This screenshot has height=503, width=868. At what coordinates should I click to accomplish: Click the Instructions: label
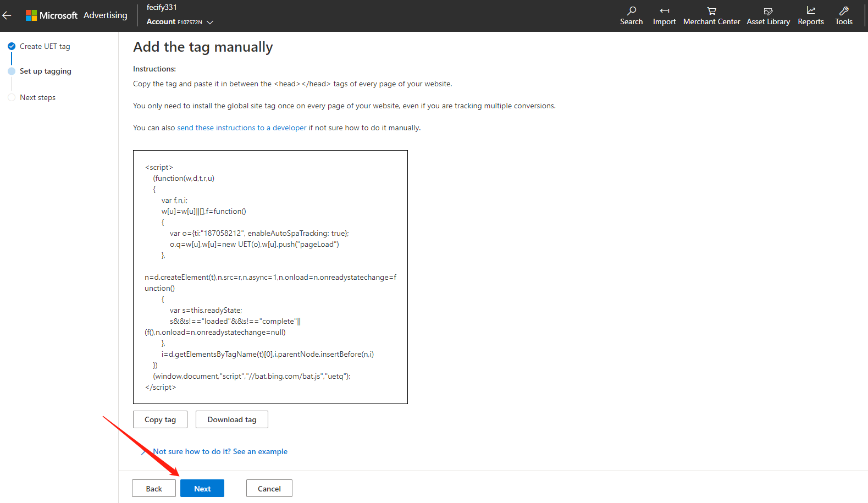click(x=154, y=69)
